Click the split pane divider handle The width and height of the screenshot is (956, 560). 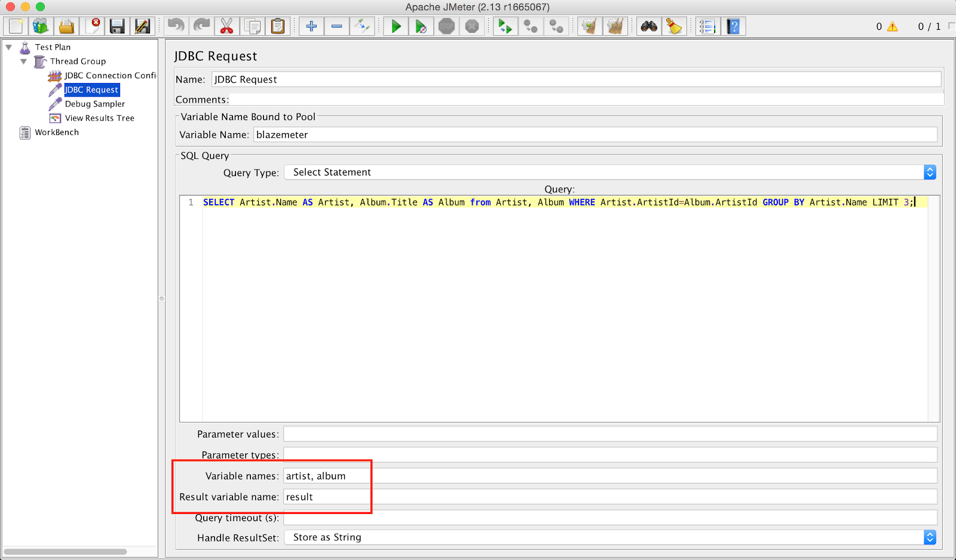click(x=161, y=299)
